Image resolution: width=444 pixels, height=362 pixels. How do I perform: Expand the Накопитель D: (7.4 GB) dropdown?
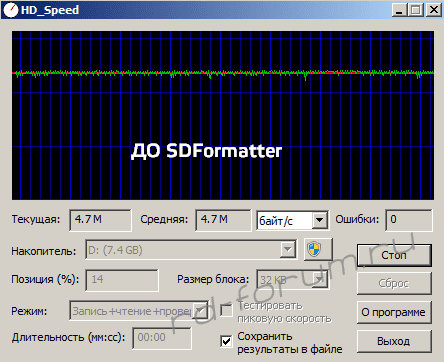[287, 249]
